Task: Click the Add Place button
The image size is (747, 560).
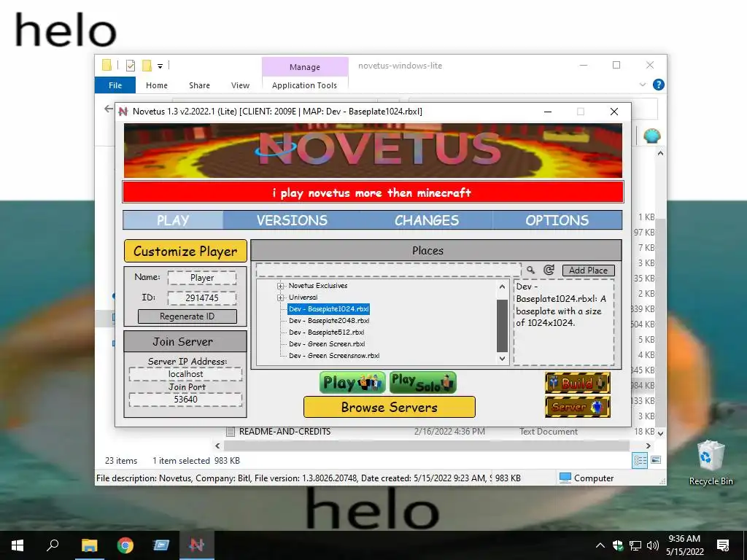Action: [589, 270]
